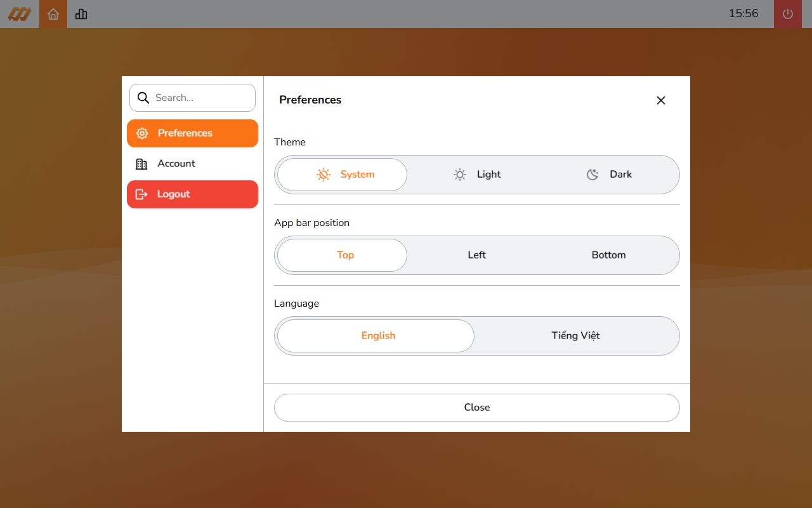Screen dimensions: 812x508
Task: Open the Preferences sidebar item
Action: coord(192,133)
